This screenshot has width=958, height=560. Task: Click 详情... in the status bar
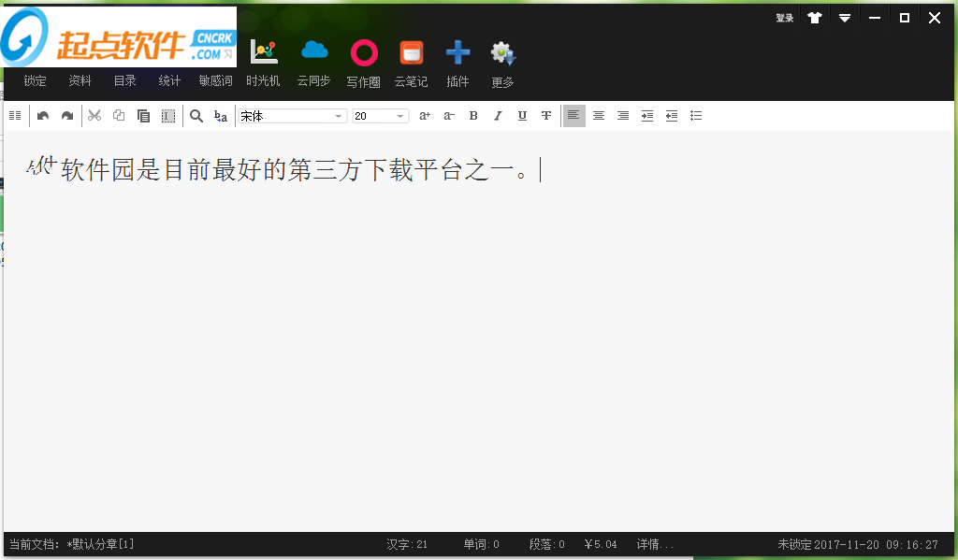coord(655,544)
